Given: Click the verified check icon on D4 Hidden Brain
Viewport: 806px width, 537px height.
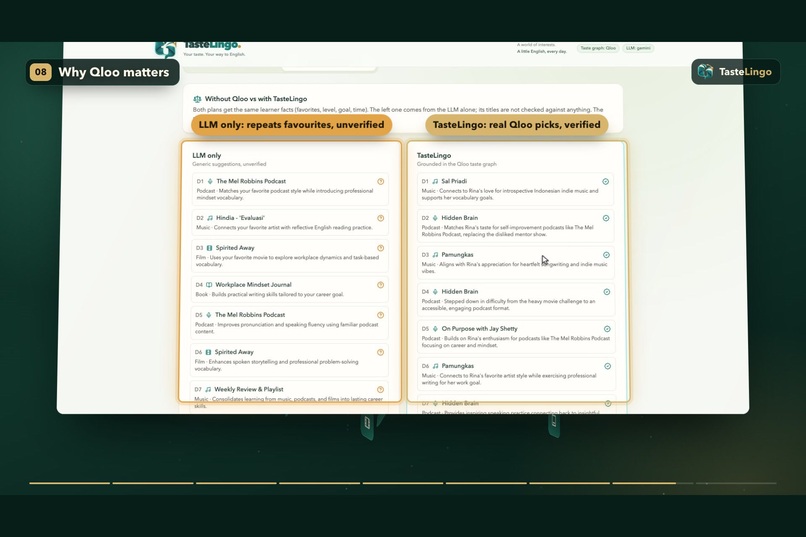Looking at the screenshot, I should (607, 292).
